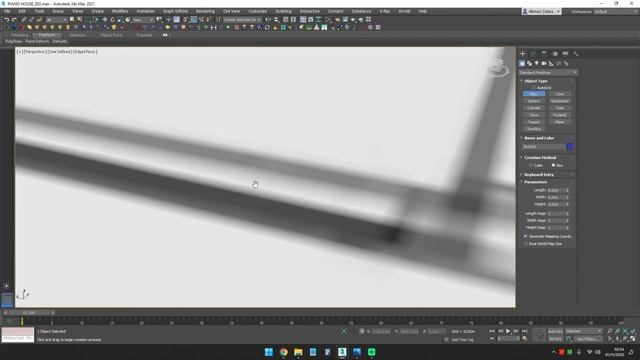Screen dimensions: 640x360
Task: Click the Maximize Viewport toggle icon
Action: [633, 338]
